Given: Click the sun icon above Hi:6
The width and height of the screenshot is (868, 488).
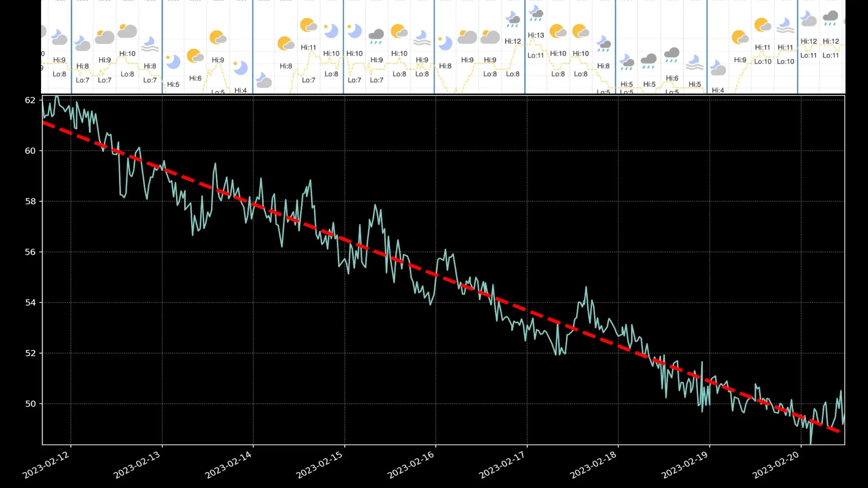Looking at the screenshot, I should (x=195, y=56).
